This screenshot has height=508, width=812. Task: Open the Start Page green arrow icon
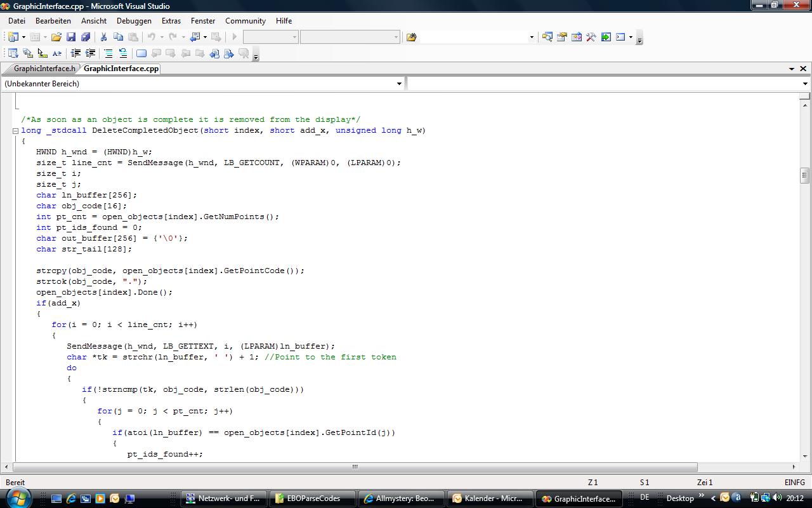[x=605, y=37]
